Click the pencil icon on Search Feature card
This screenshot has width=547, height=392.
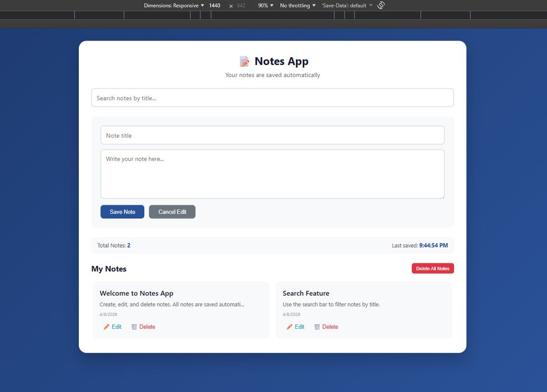(x=289, y=327)
